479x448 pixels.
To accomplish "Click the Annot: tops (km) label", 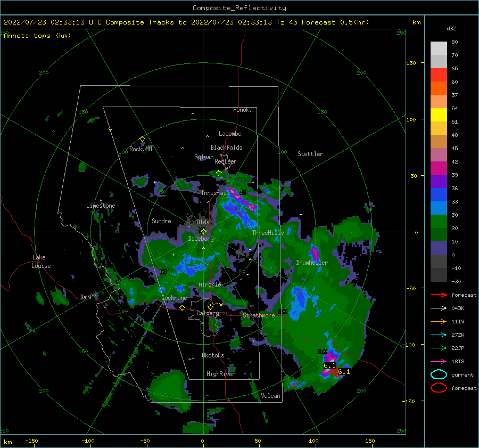I will (37, 36).
